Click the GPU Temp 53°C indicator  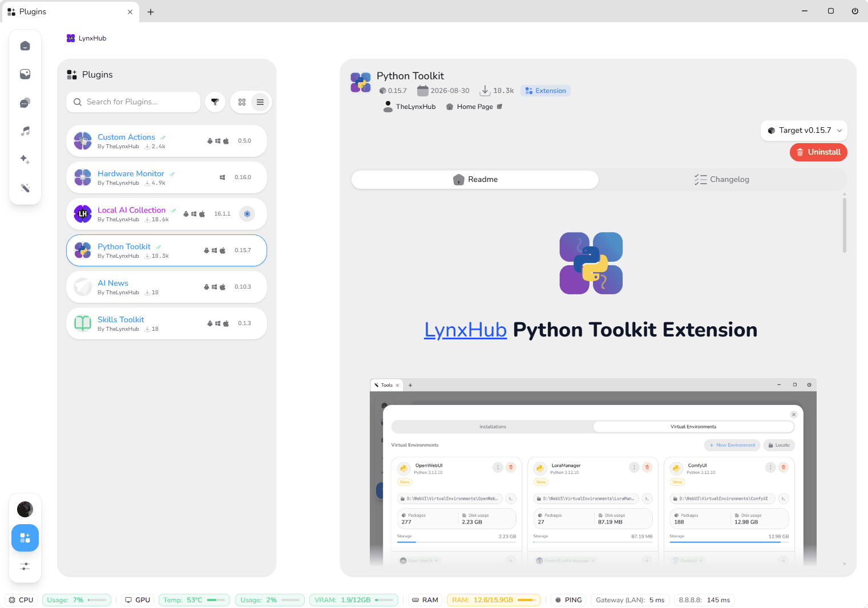pyautogui.click(x=194, y=600)
